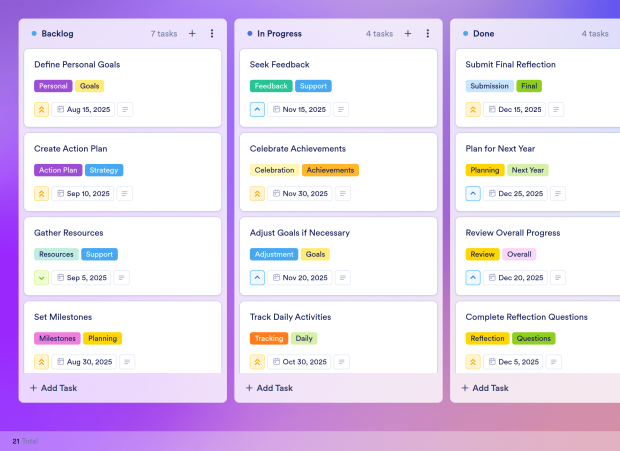Click priority icon on Adjust Goals if Necessary card
The height and width of the screenshot is (451, 620).
tap(257, 278)
